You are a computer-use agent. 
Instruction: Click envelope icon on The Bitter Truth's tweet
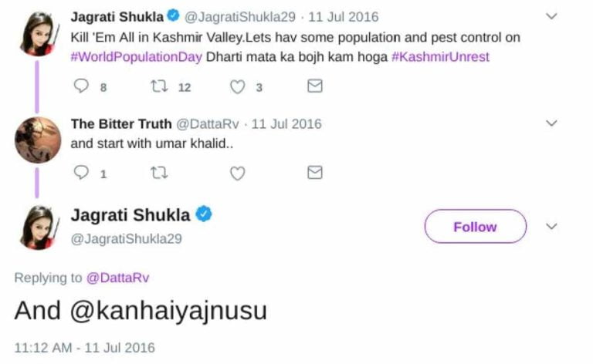315,173
